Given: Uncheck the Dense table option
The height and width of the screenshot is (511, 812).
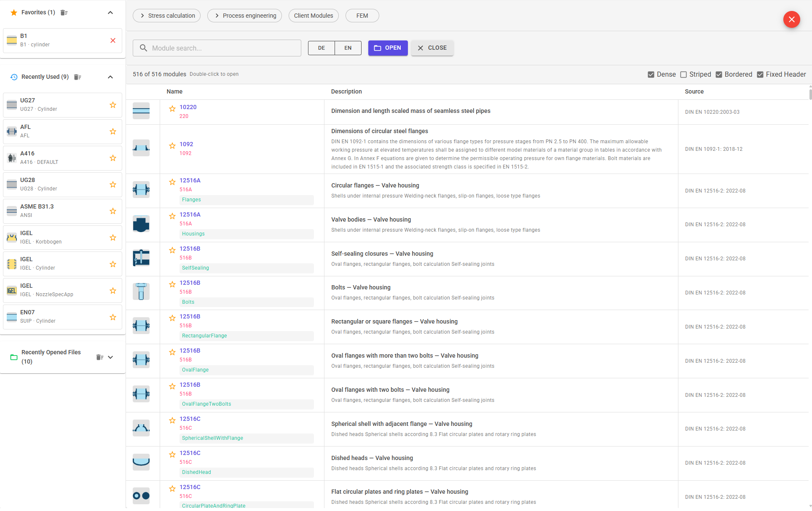Looking at the screenshot, I should coord(651,74).
